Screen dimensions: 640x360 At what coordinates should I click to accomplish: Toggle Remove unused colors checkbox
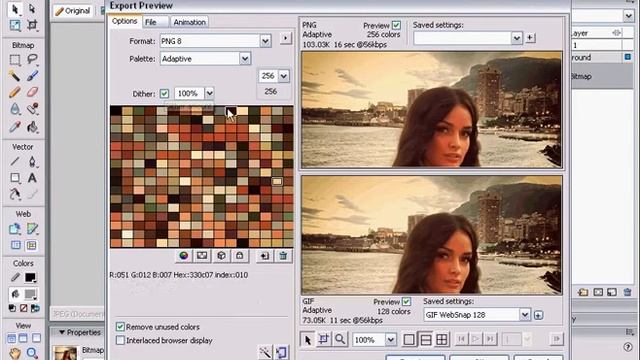coord(120,327)
